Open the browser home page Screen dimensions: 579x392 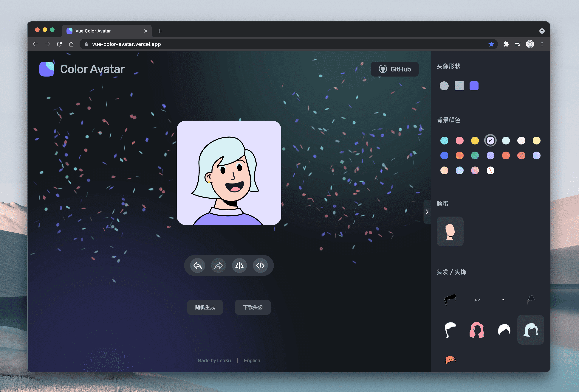point(71,44)
